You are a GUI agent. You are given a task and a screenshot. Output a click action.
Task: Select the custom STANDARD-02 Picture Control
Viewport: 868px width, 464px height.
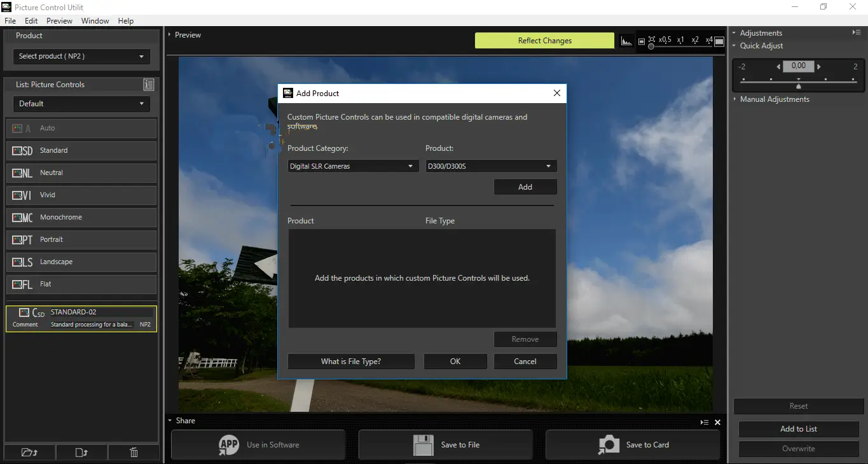point(81,318)
